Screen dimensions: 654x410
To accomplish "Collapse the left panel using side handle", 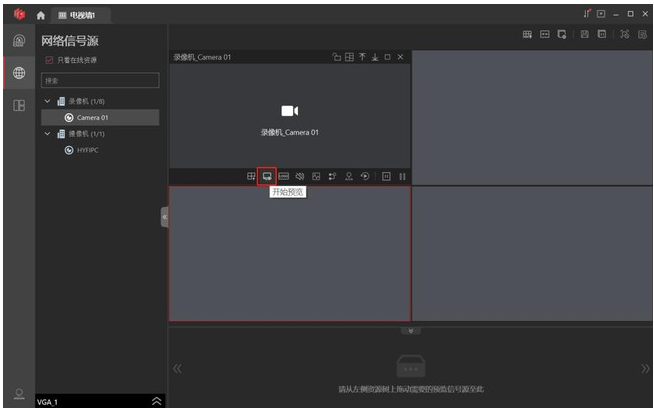I will [165, 217].
